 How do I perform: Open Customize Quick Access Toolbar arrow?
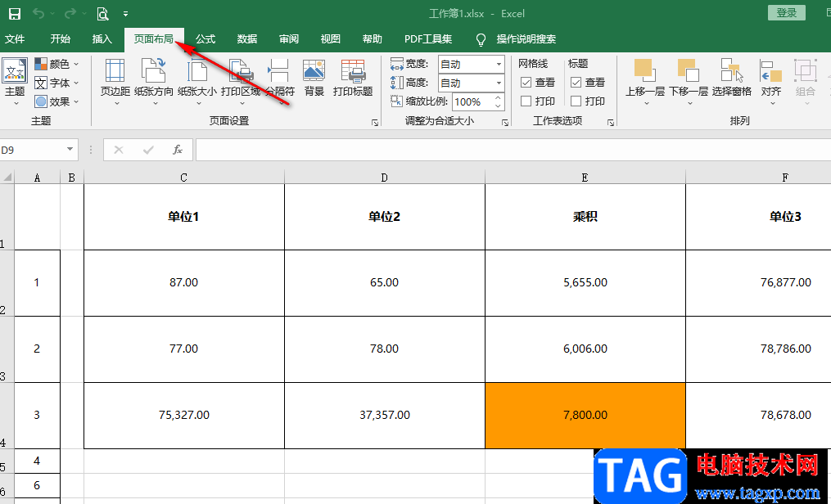tap(125, 14)
